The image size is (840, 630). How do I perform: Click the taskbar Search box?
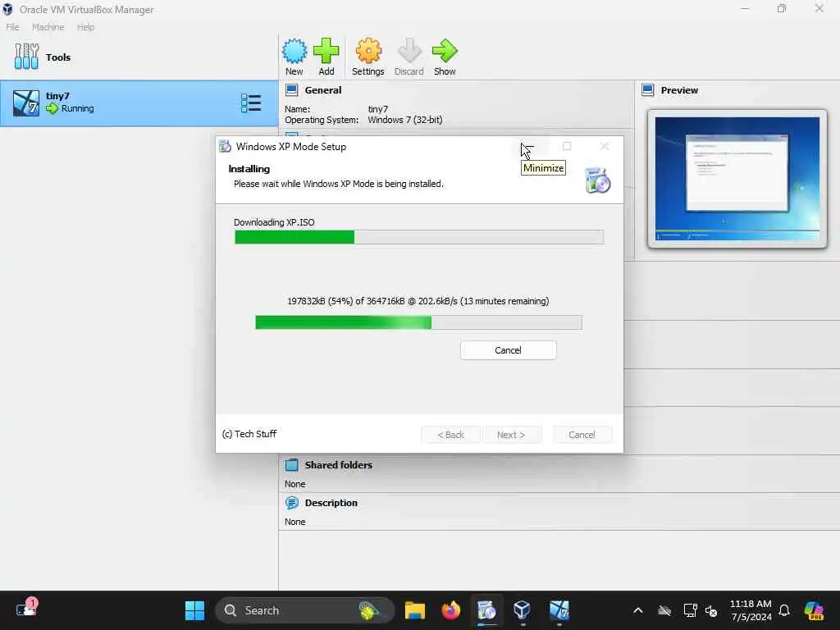point(304,610)
